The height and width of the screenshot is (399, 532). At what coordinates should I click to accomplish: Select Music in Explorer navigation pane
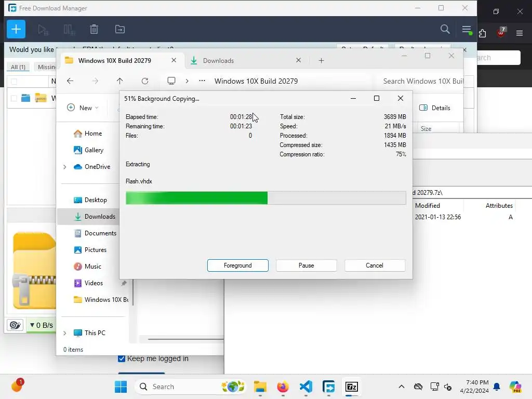tap(87, 267)
